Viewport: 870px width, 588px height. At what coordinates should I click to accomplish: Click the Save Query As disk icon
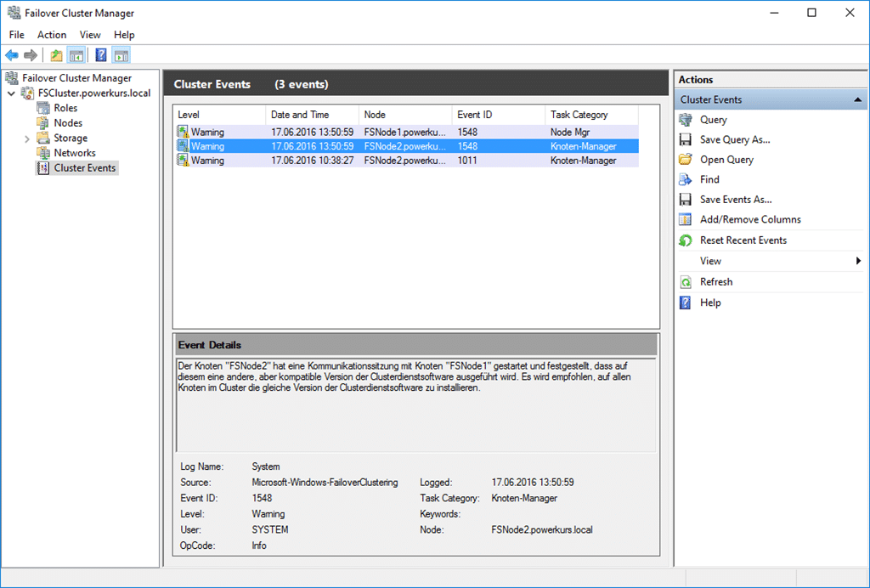pyautogui.click(x=686, y=140)
